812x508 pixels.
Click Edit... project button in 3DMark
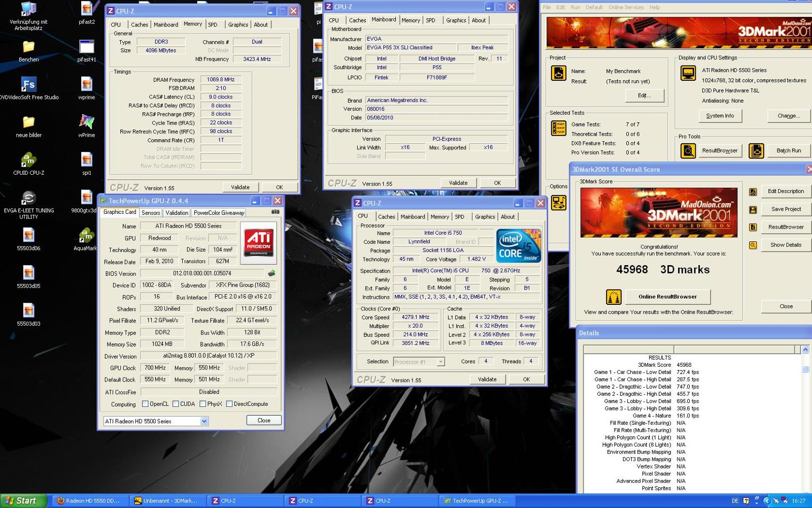(644, 96)
